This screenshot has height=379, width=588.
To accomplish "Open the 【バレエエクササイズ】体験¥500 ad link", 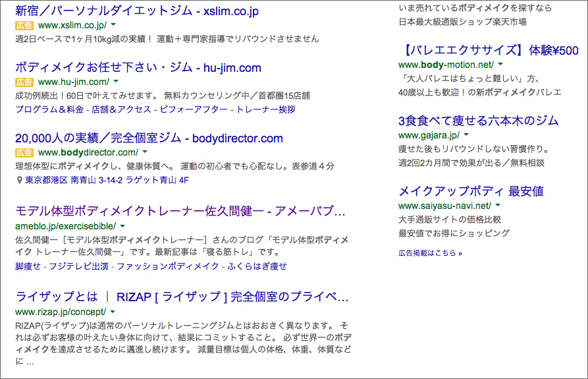I will pyautogui.click(x=491, y=50).
